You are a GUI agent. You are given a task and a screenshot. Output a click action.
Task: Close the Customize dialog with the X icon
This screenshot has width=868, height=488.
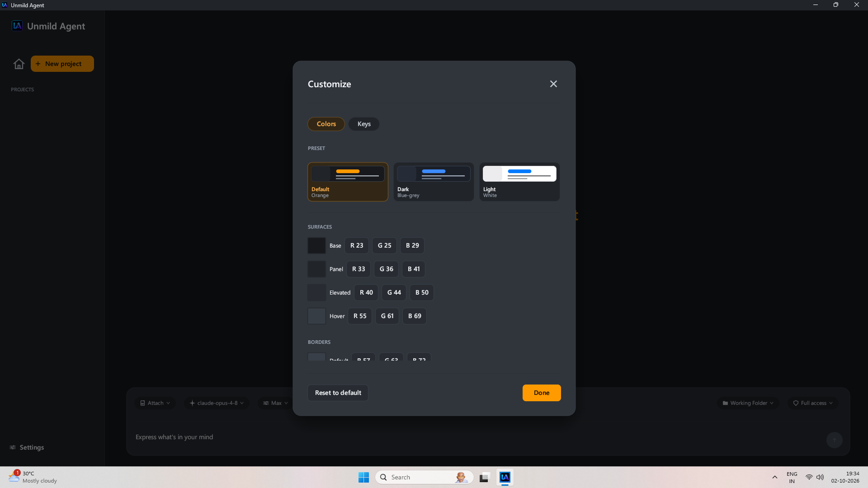point(553,84)
